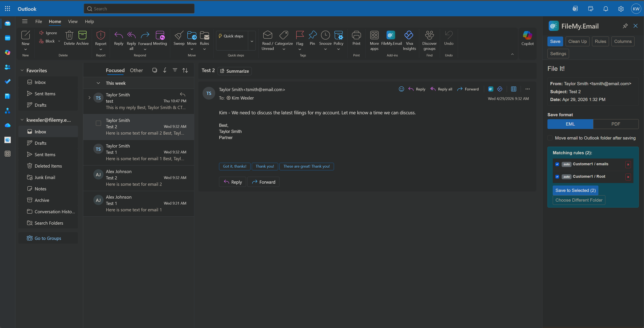Enable Move email to Outlook folder after saving
This screenshot has height=328, width=644.
click(x=550, y=138)
